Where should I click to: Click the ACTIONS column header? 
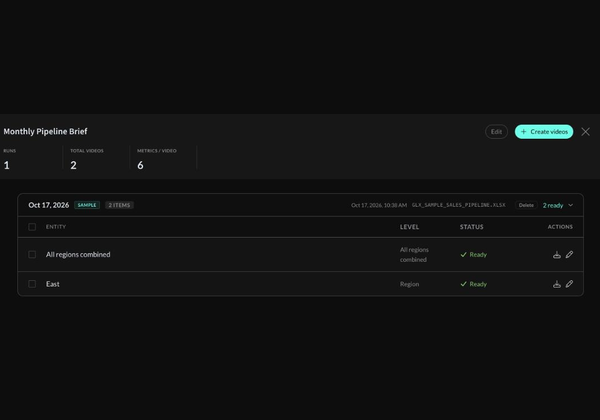[x=560, y=227]
